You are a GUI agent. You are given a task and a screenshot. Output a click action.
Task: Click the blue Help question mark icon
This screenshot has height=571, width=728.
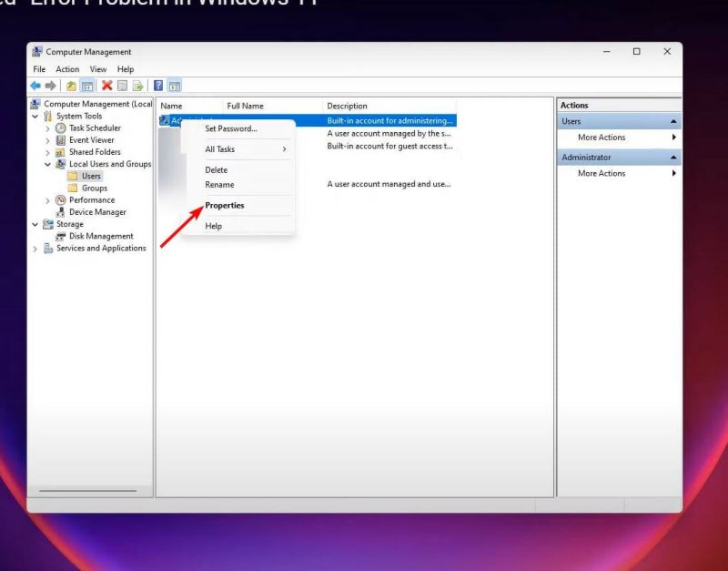pyautogui.click(x=158, y=86)
